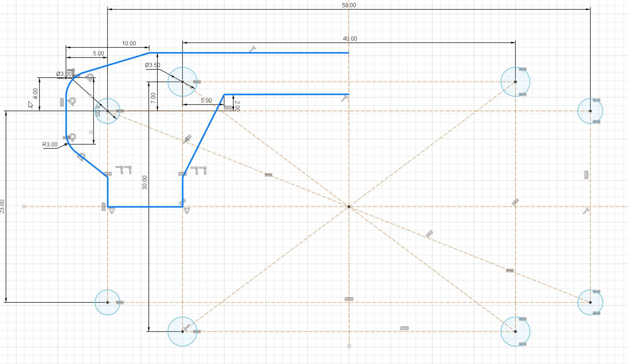
Task: Click the 23.00 vertical dimension on left
Action: [x=2, y=207]
